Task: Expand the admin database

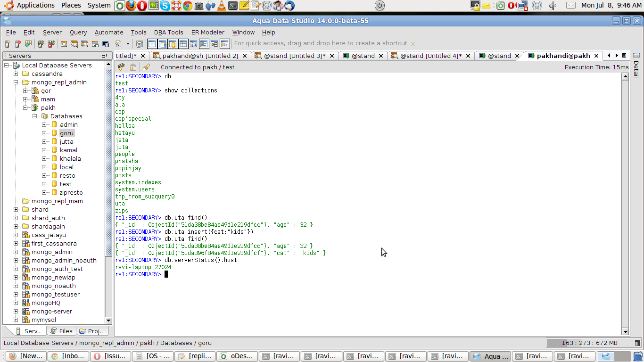Action: click(44, 125)
